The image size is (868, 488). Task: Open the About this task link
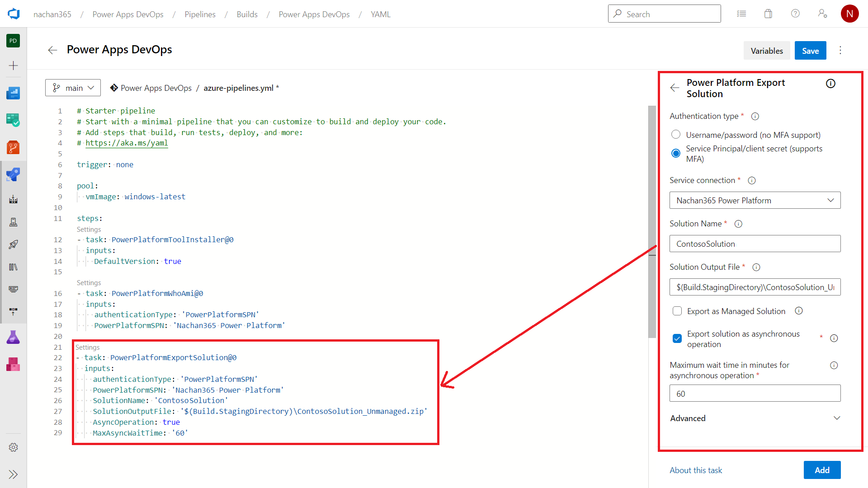point(696,470)
